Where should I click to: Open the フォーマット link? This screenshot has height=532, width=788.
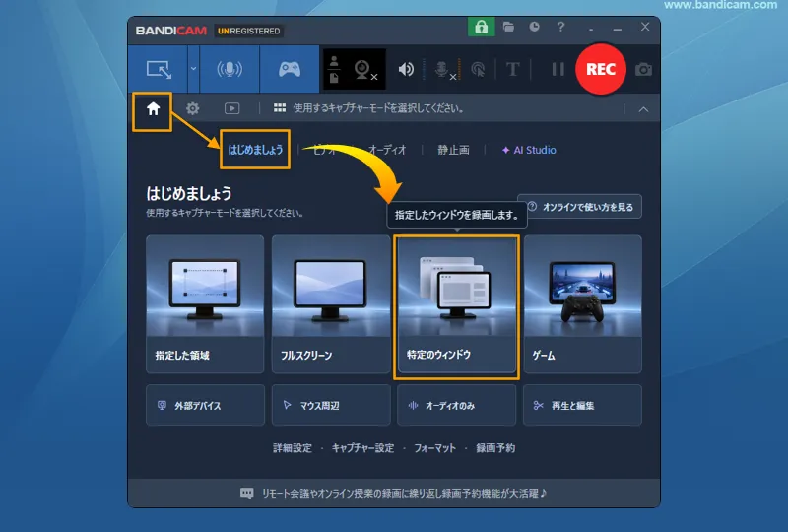(x=434, y=448)
